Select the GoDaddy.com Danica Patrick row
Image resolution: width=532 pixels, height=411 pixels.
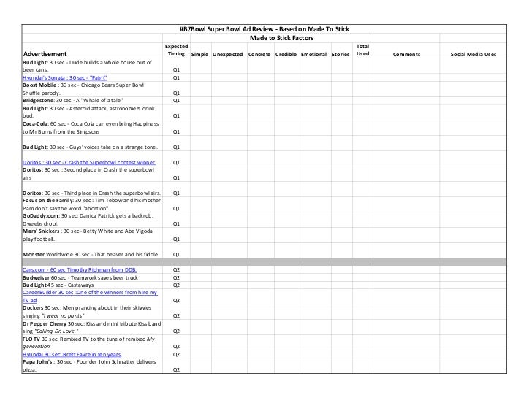pyautogui.click(x=265, y=220)
